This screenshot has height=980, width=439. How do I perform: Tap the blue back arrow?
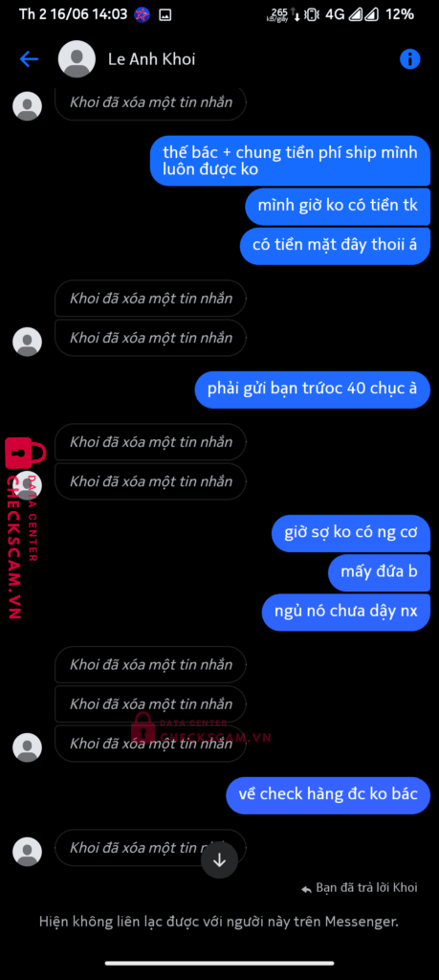[30, 59]
